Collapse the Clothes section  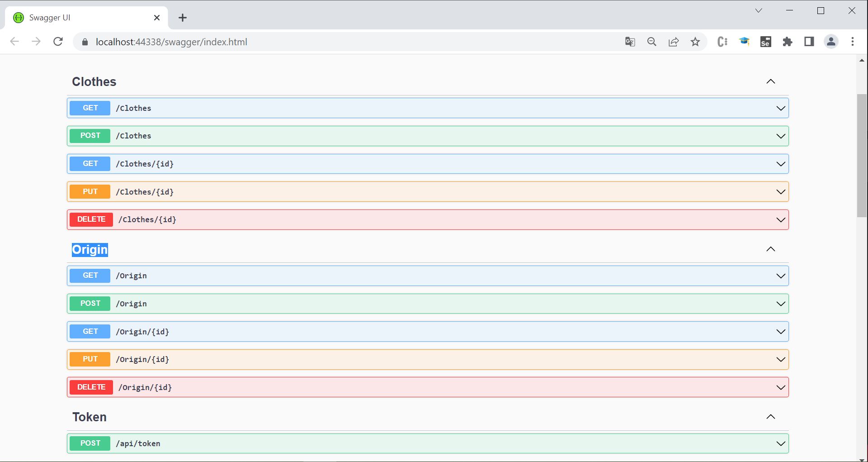(x=771, y=81)
